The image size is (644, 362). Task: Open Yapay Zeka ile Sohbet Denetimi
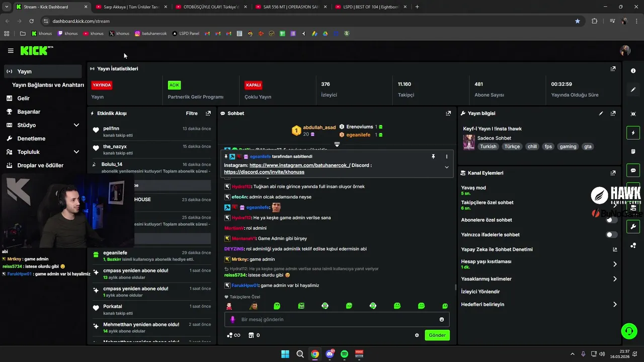pos(539,249)
